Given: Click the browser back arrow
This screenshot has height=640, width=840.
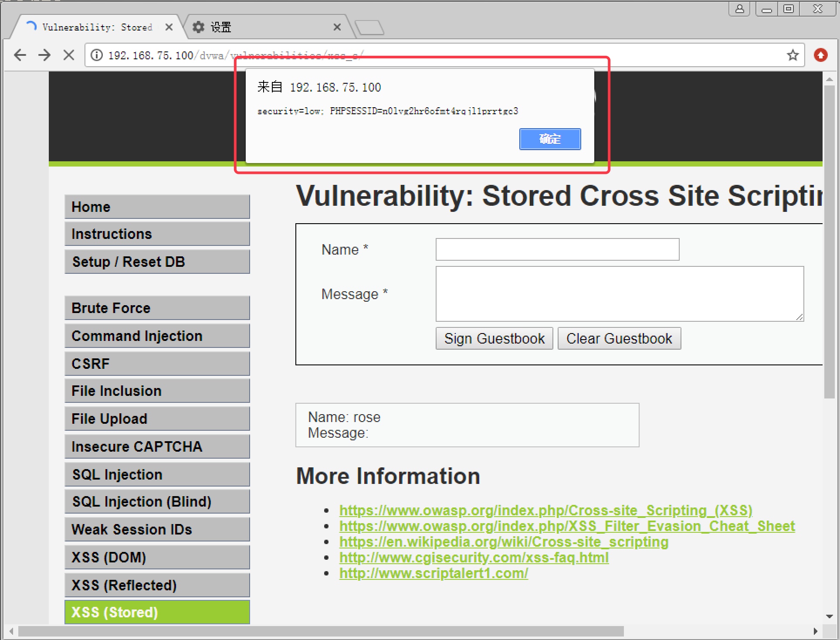Looking at the screenshot, I should (x=20, y=55).
